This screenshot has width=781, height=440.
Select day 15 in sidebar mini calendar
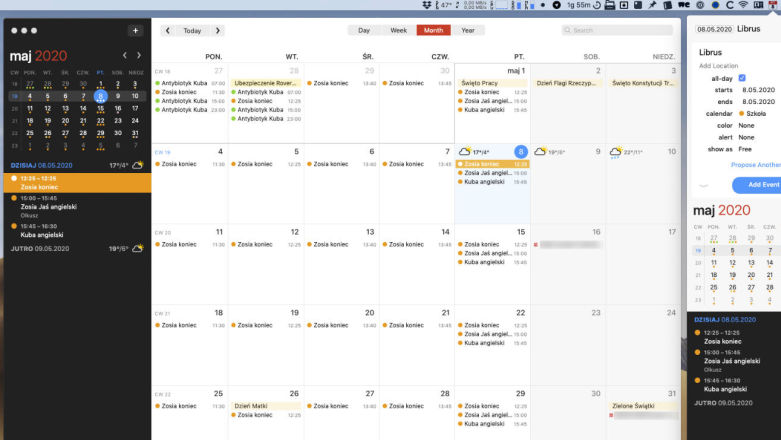tap(101, 109)
